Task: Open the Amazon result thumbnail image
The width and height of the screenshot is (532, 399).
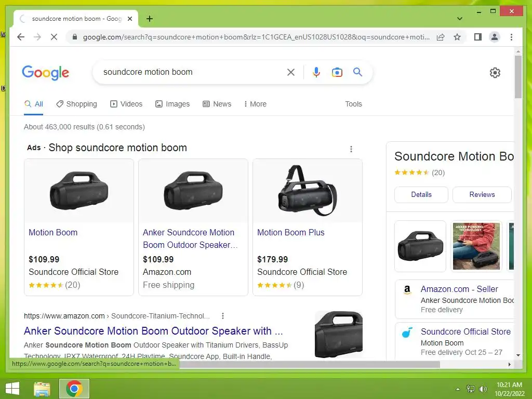Action: click(338, 334)
